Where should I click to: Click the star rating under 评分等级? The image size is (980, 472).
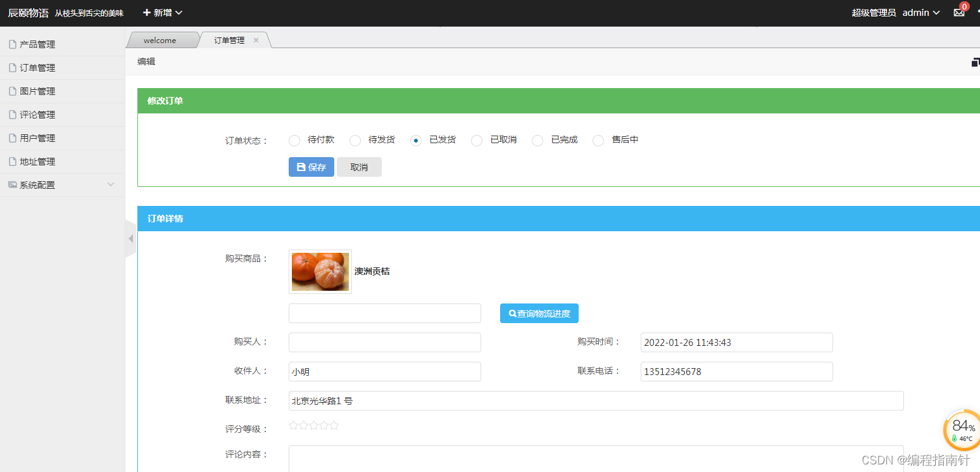(x=314, y=426)
